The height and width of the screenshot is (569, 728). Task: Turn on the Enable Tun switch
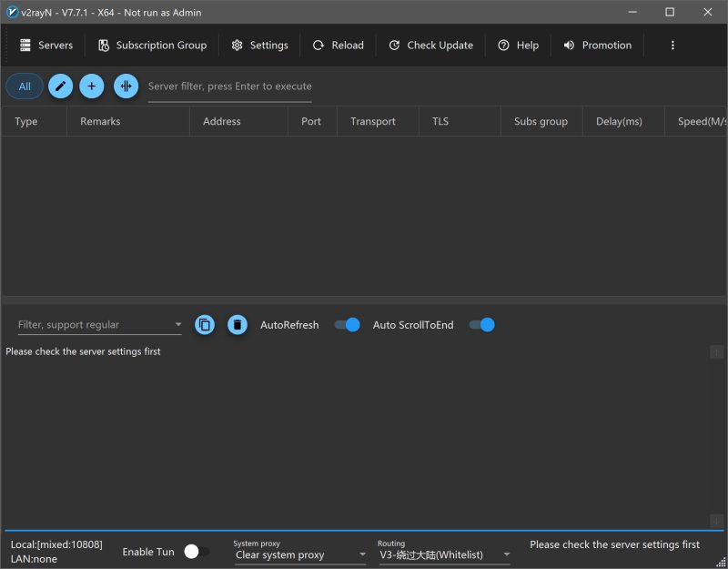[x=197, y=552]
